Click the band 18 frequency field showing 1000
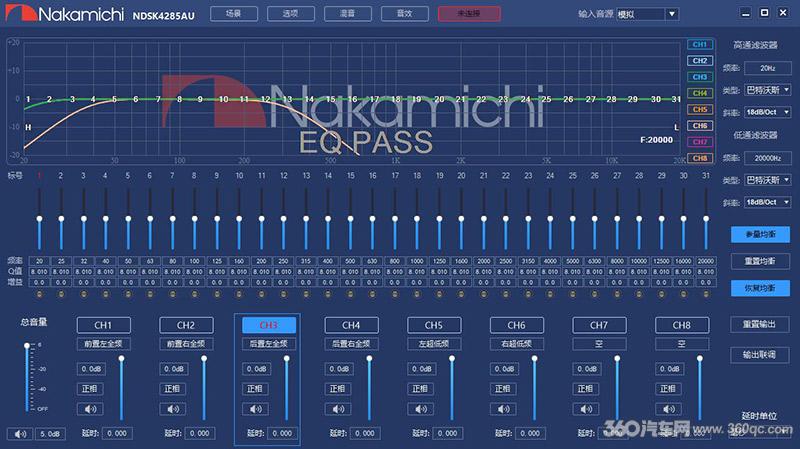 (x=417, y=261)
